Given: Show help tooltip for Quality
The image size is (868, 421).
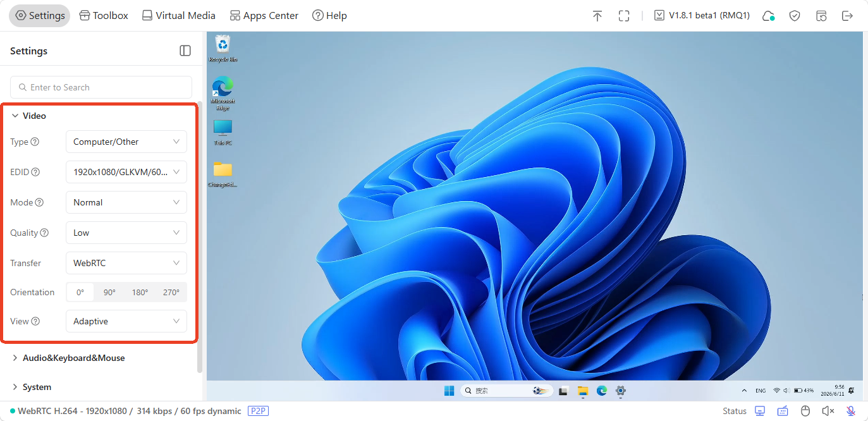Looking at the screenshot, I should (x=44, y=233).
